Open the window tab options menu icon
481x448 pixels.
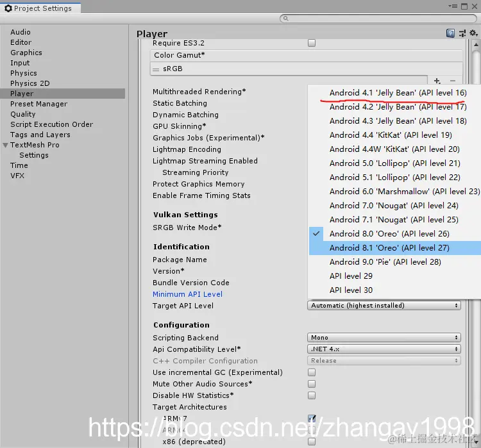tap(453, 6)
